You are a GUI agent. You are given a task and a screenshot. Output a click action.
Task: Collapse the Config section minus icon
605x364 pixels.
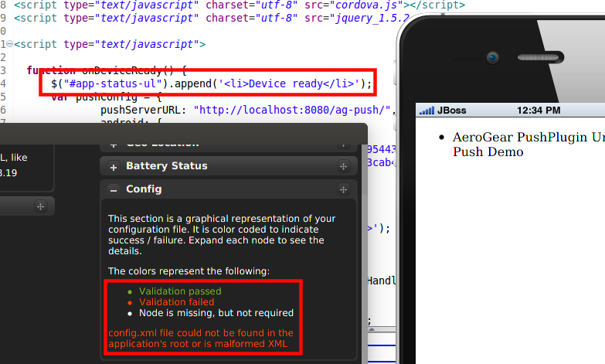tap(113, 190)
